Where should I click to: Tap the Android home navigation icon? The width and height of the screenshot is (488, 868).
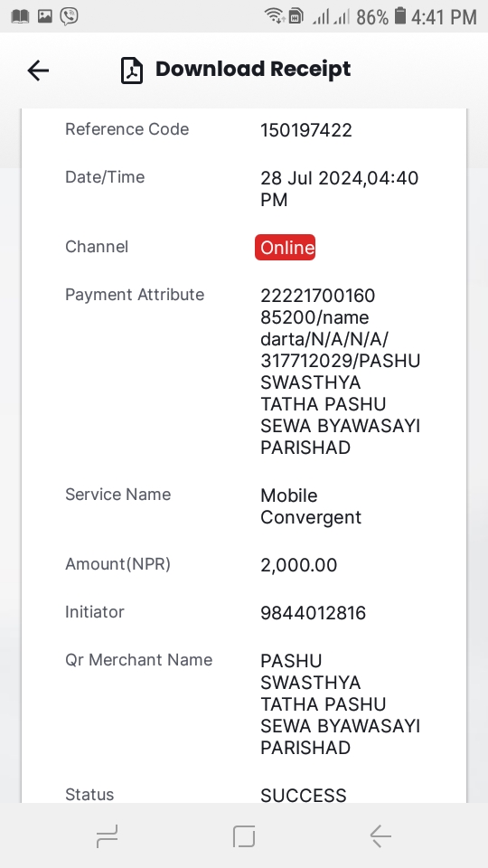coord(244,835)
